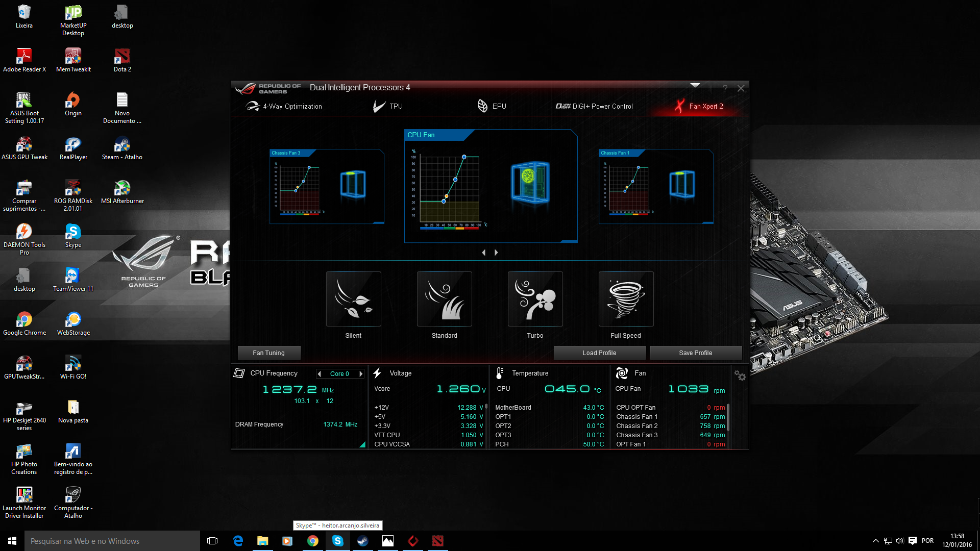This screenshot has height=551, width=980.
Task: Open DAEMON Tools Pro desktop icon
Action: [x=24, y=240]
